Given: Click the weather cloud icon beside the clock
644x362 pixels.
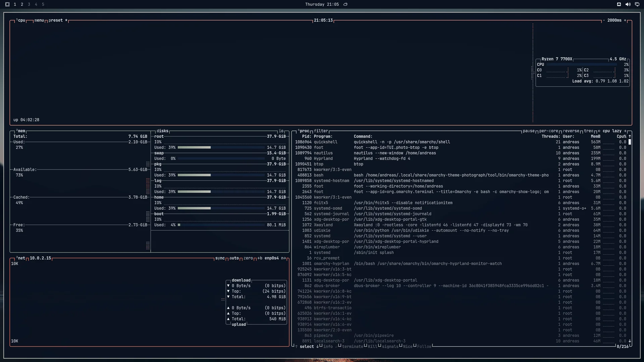Looking at the screenshot, I should (x=345, y=4).
